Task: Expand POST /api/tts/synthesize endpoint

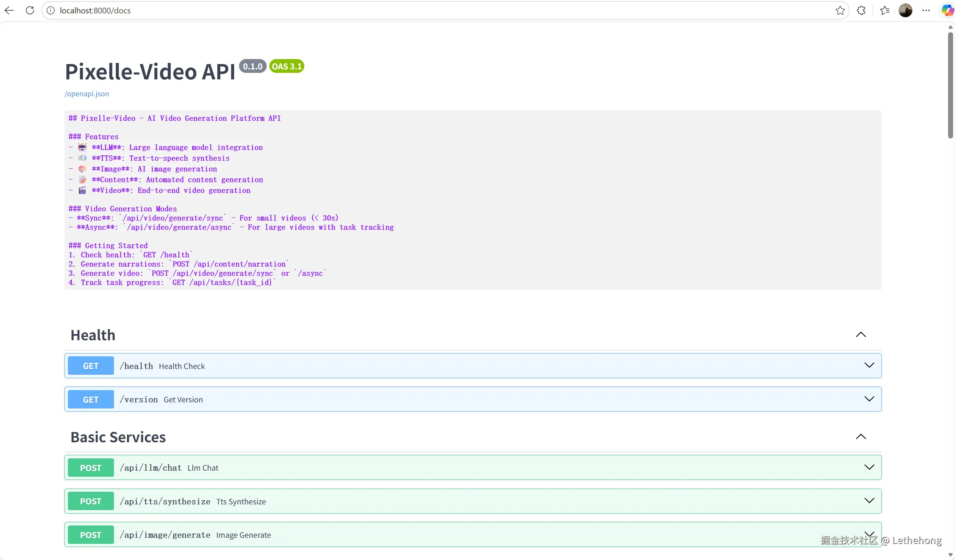Action: tap(869, 501)
